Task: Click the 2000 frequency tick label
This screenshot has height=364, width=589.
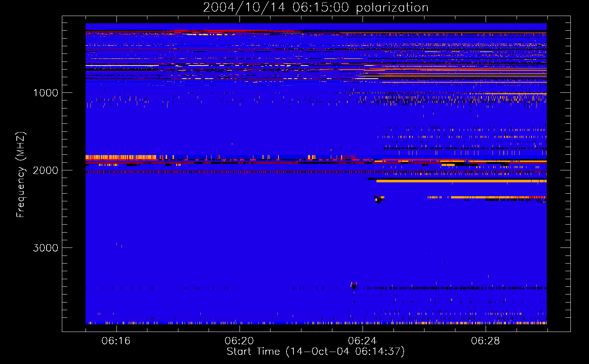Action: pos(46,170)
